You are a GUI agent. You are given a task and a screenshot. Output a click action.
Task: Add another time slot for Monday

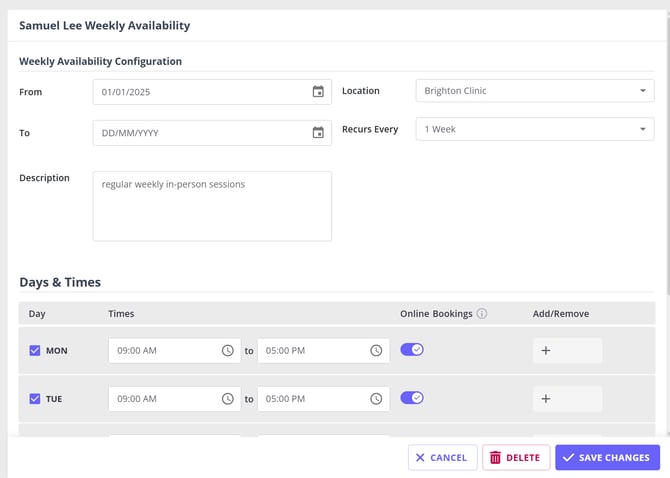(x=546, y=351)
